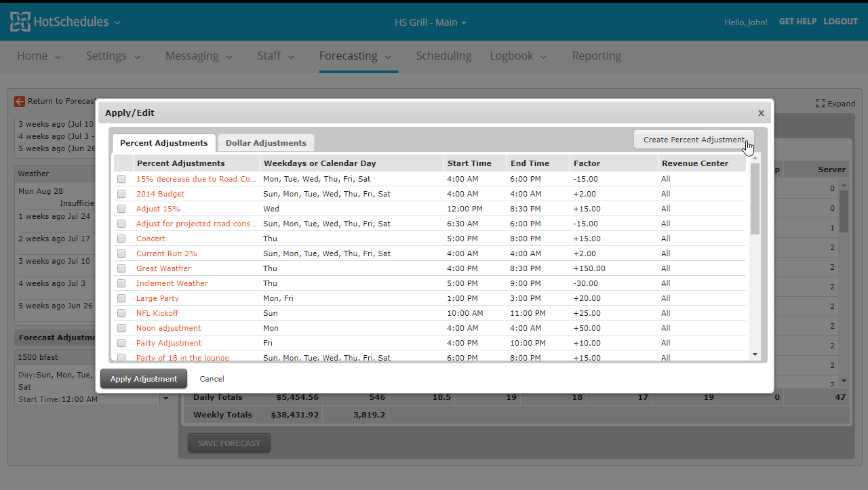This screenshot has height=490, width=868.
Task: Tick the checkbox for 2014 Budget
Action: (121, 194)
